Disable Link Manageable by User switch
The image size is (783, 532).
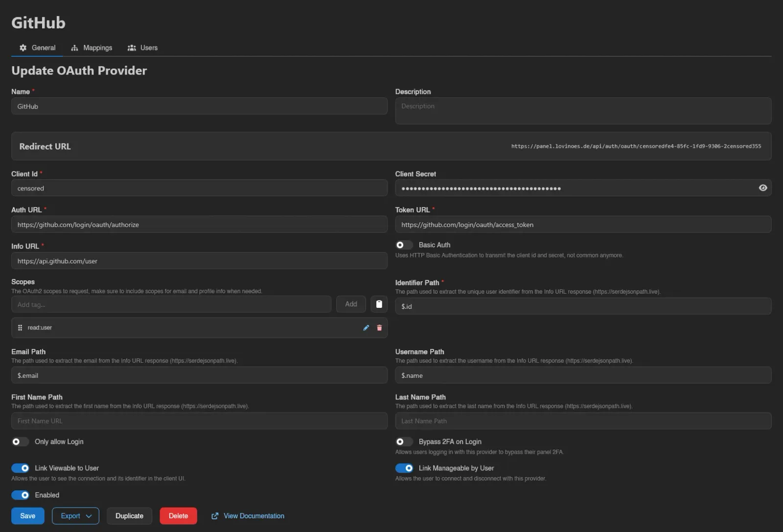pyautogui.click(x=404, y=468)
